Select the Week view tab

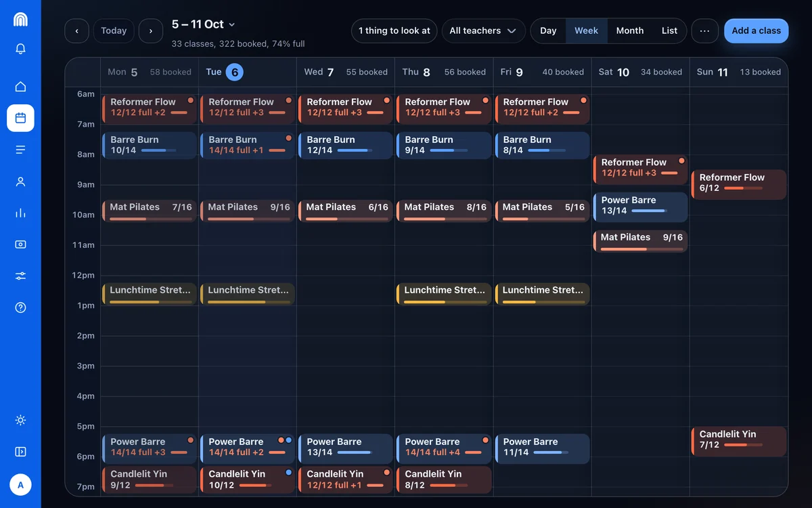pos(586,30)
